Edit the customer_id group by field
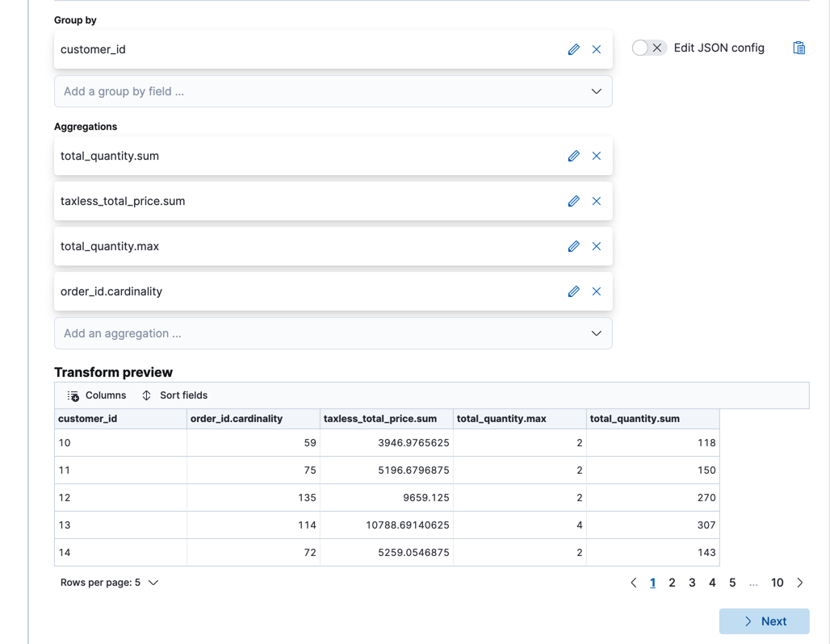830x644 pixels. click(573, 49)
